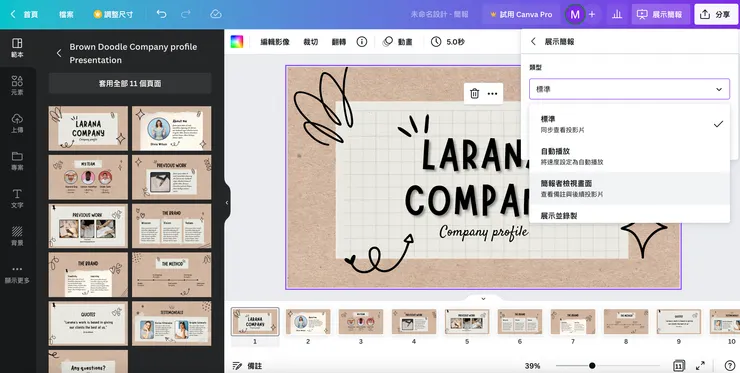
Task: Open the 專案 projects sidebar tab
Action: tap(17, 161)
